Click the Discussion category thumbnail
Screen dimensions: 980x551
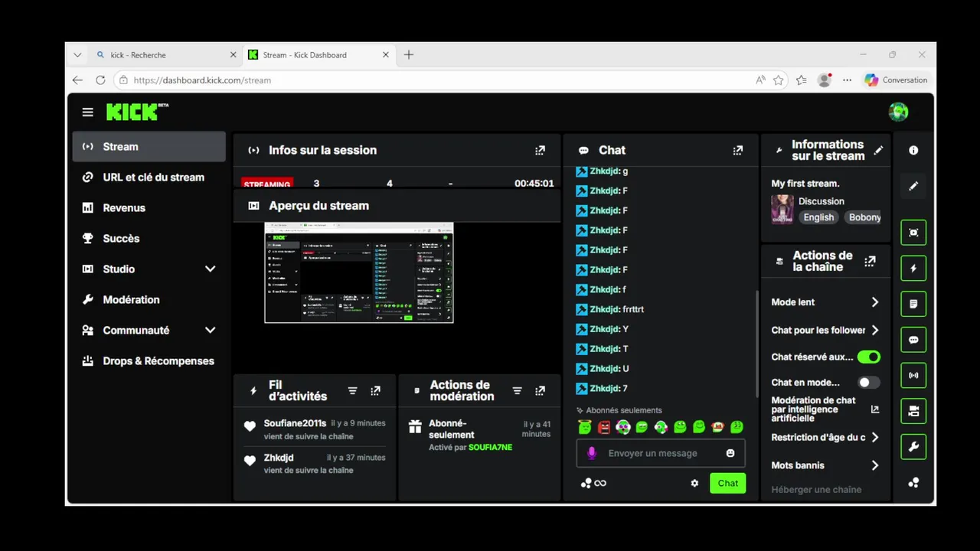pos(782,209)
